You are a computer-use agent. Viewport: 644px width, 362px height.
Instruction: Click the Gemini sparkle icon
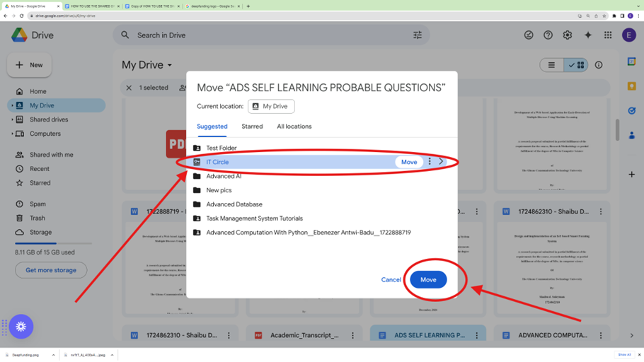(x=587, y=35)
